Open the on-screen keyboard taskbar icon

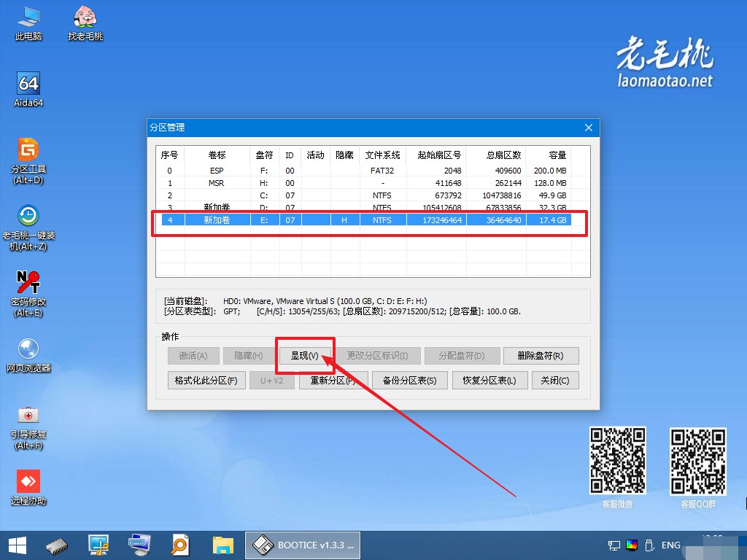tap(139, 545)
